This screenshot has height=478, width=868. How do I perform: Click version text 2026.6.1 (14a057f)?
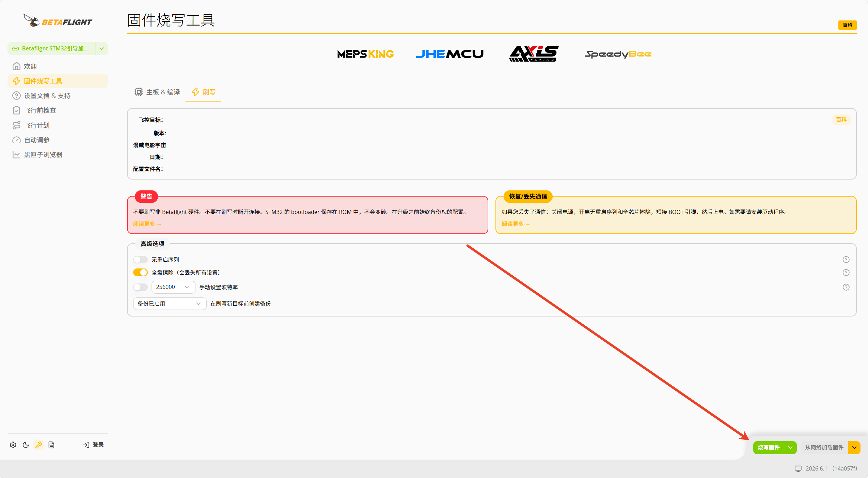[831, 468]
